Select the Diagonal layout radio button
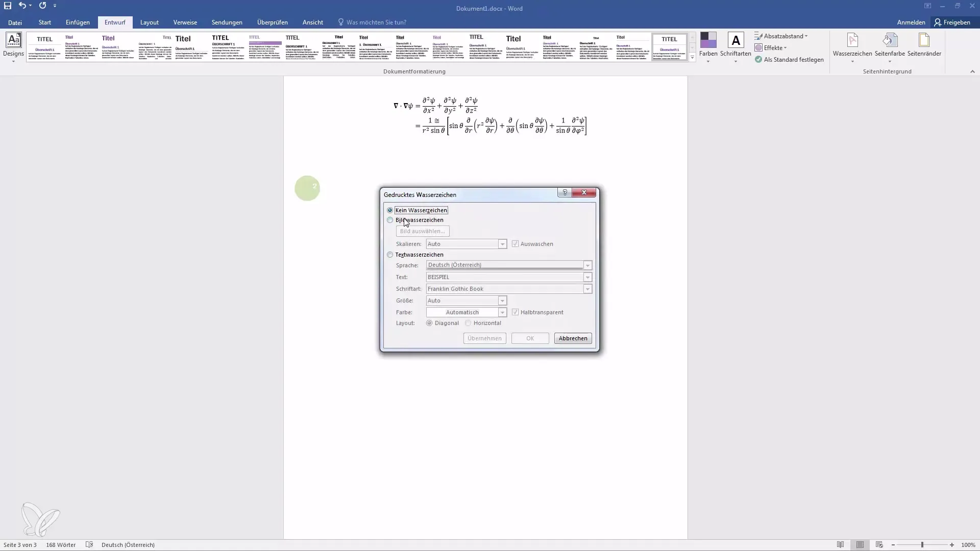Screen dimensions: 980x551 pos(429,323)
